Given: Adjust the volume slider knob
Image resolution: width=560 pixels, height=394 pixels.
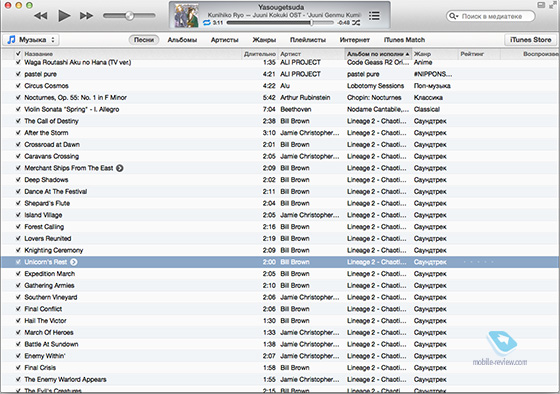Looking at the screenshot, I should (130, 15).
